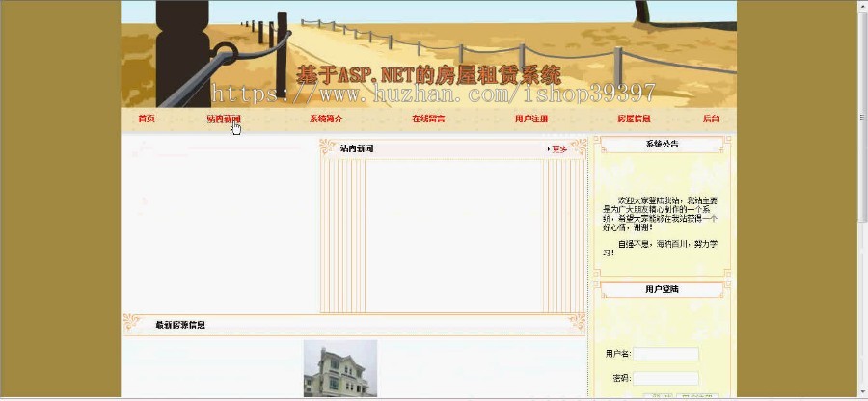Viewport: 868px width, 401px height.
Task: Click the 更多 link in 站内新闻 panel
Action: (x=558, y=149)
